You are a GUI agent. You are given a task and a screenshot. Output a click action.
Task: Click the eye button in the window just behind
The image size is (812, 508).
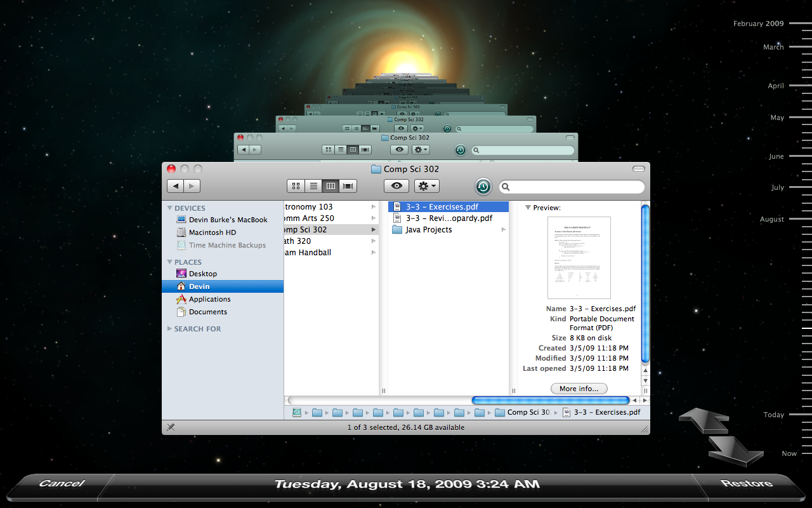click(x=399, y=150)
